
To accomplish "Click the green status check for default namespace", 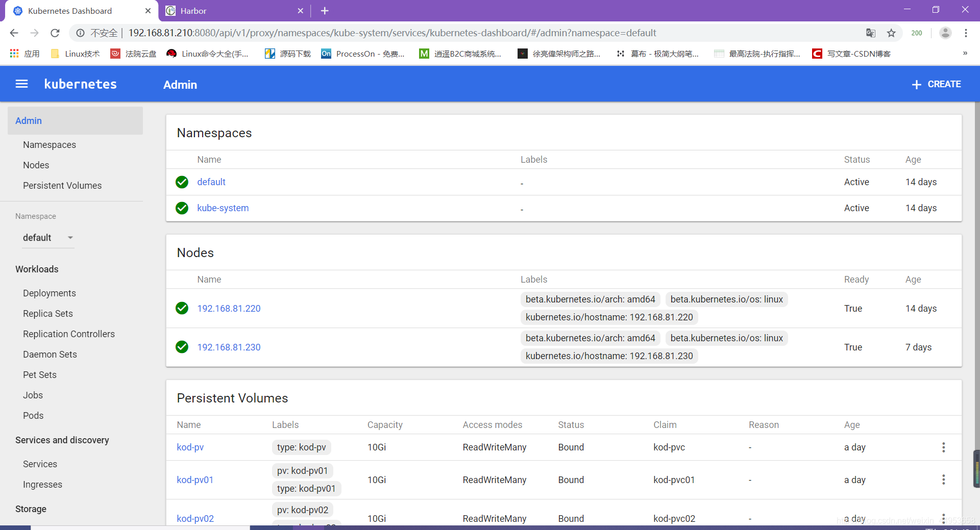I will [x=182, y=182].
